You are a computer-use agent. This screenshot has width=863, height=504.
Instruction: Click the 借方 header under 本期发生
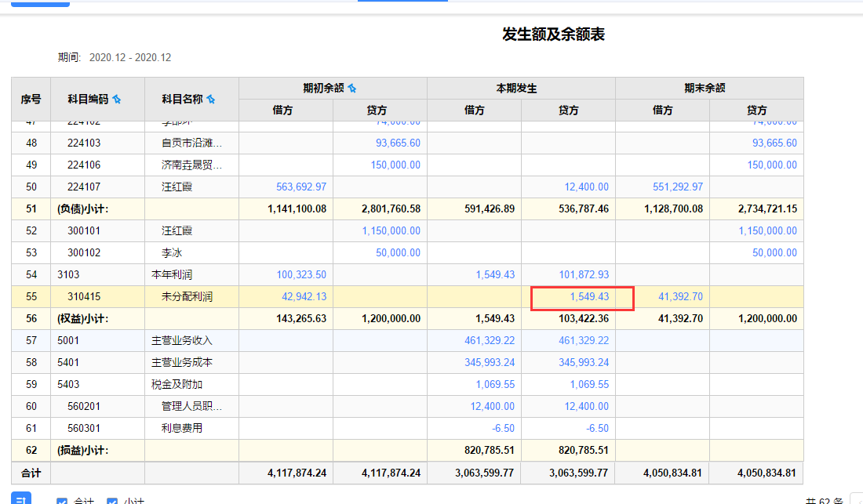pos(474,111)
